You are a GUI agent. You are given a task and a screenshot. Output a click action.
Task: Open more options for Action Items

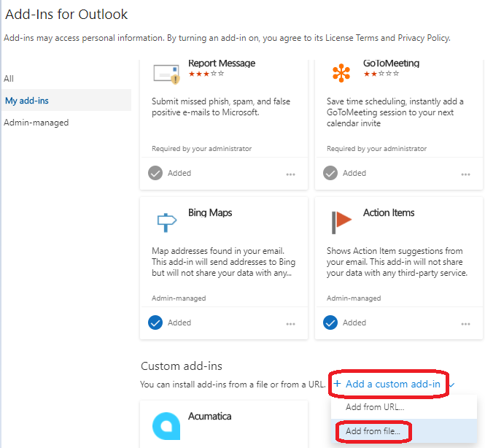coord(466,323)
